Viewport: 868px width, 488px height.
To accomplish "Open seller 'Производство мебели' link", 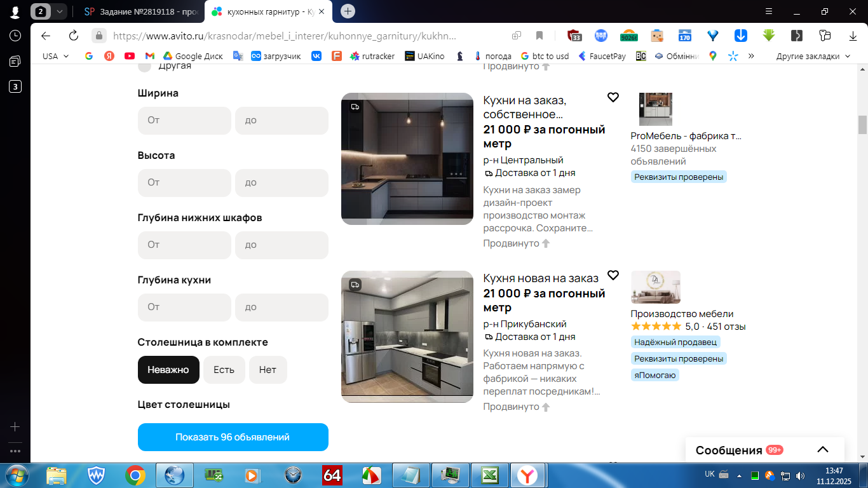I will (682, 314).
